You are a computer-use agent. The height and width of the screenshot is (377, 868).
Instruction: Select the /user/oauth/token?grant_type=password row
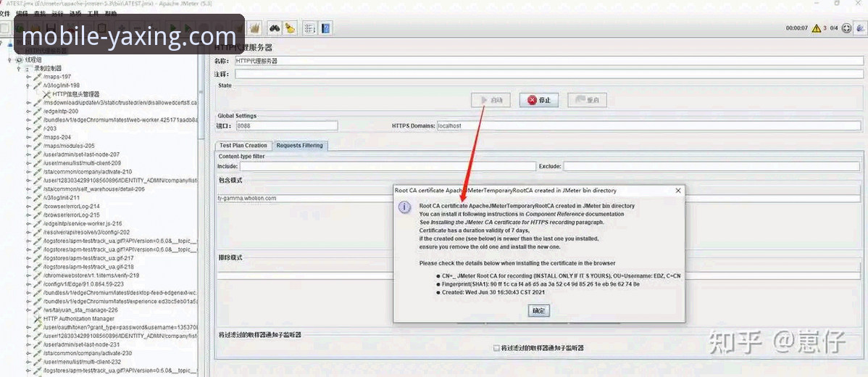coord(120,327)
